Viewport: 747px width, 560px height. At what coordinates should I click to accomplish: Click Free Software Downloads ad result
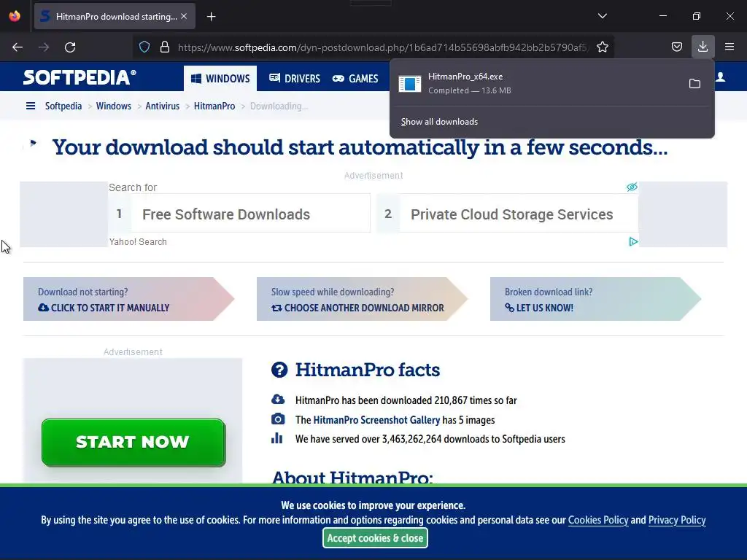tap(239, 214)
